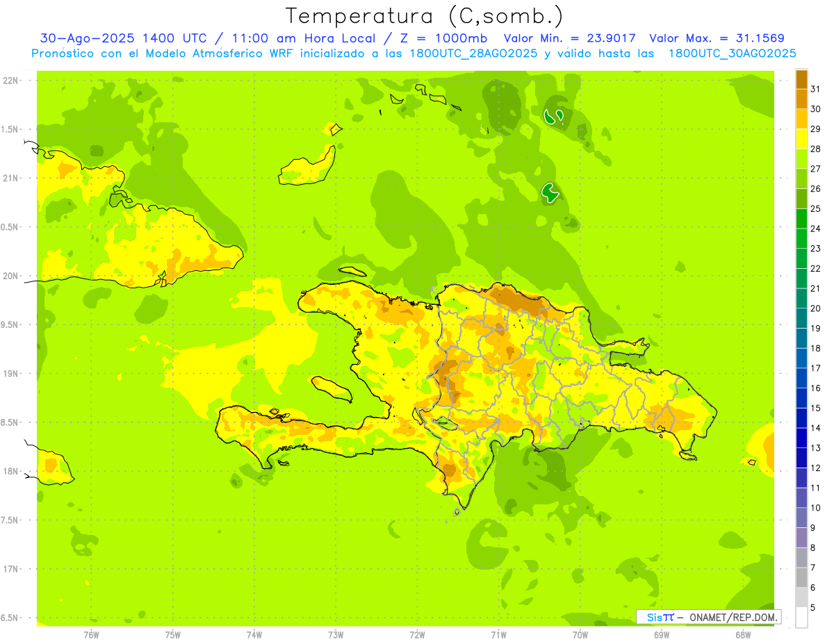Click the legend scale value "12"
This screenshot has width=834, height=644.
point(816,468)
